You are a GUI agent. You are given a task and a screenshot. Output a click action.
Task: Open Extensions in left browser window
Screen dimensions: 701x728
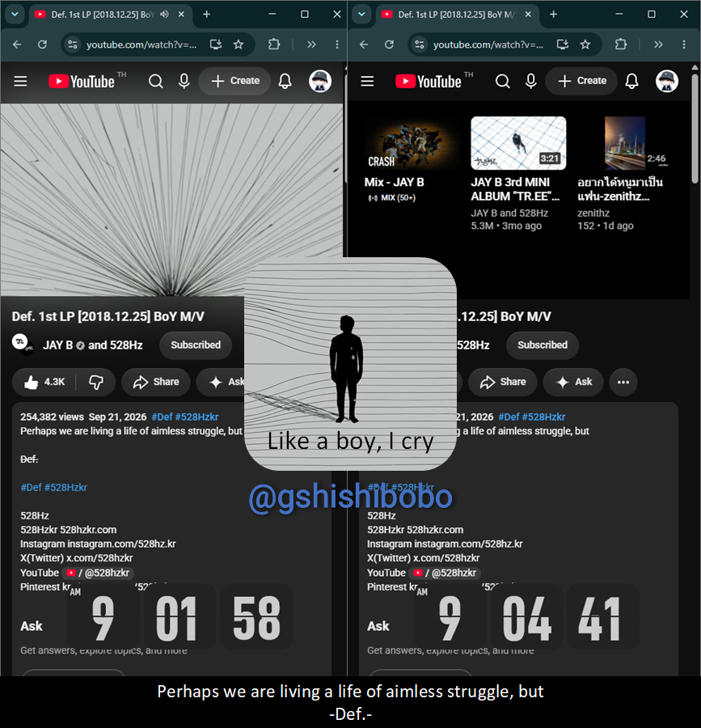(274, 44)
